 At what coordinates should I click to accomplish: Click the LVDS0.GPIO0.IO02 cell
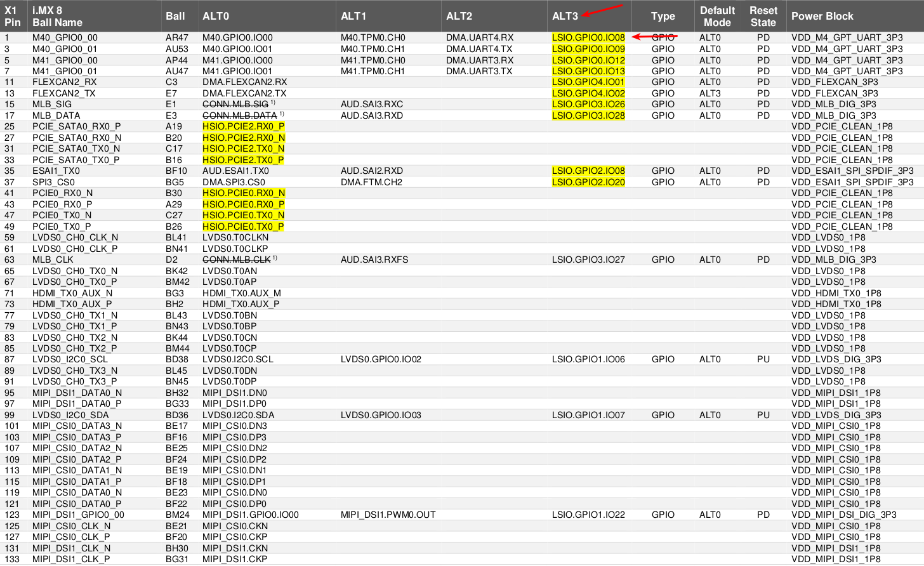point(381,359)
